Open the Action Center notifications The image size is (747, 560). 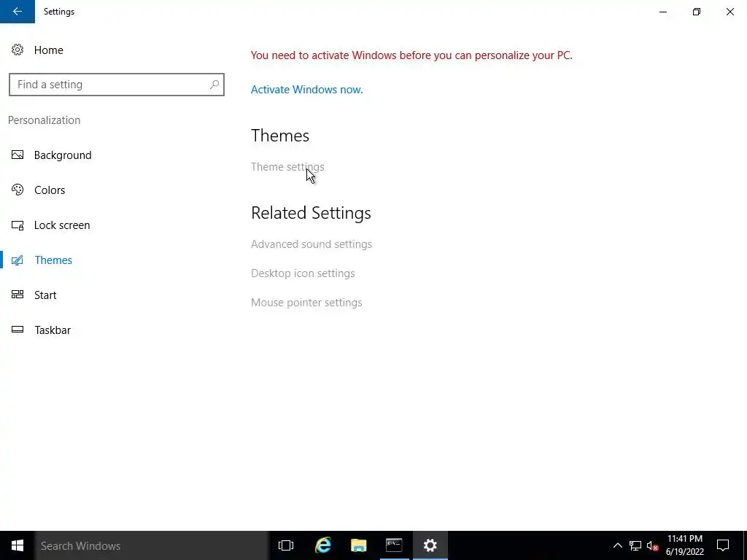coord(723,545)
